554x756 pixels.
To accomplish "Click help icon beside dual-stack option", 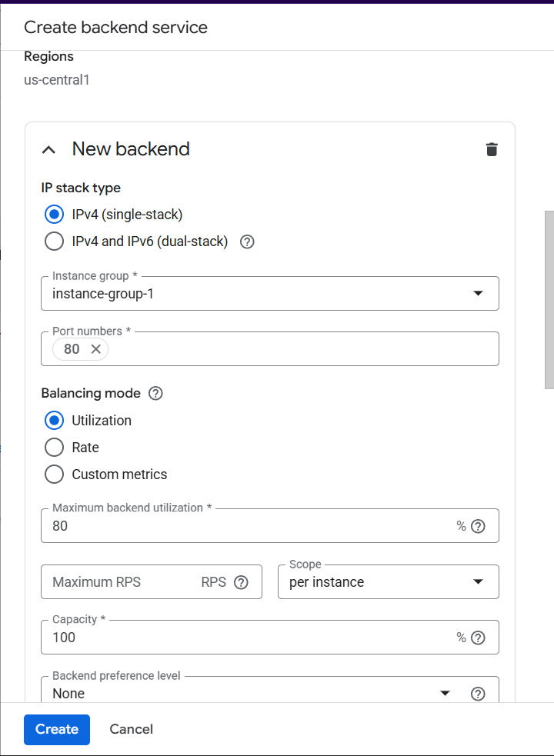I will (247, 241).
